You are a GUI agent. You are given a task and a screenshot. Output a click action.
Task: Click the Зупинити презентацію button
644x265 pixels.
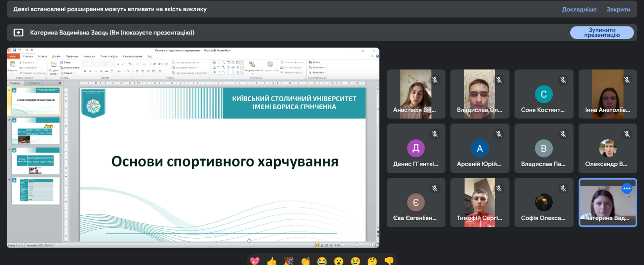(x=602, y=33)
